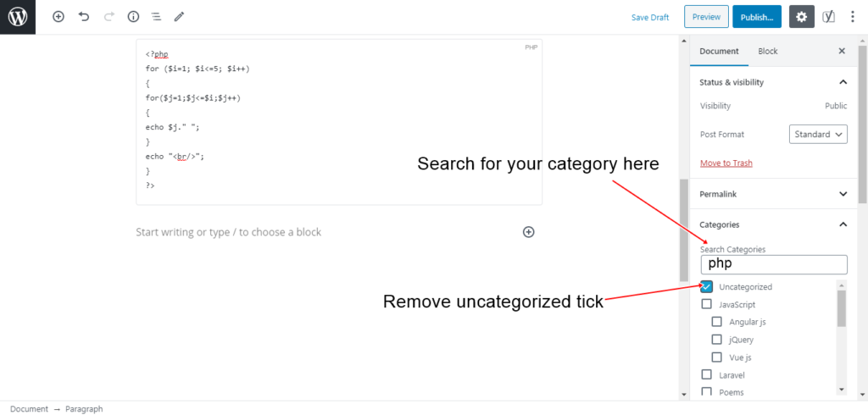Click the pencil tools icon
The height and width of the screenshot is (415, 868).
coord(179,17)
